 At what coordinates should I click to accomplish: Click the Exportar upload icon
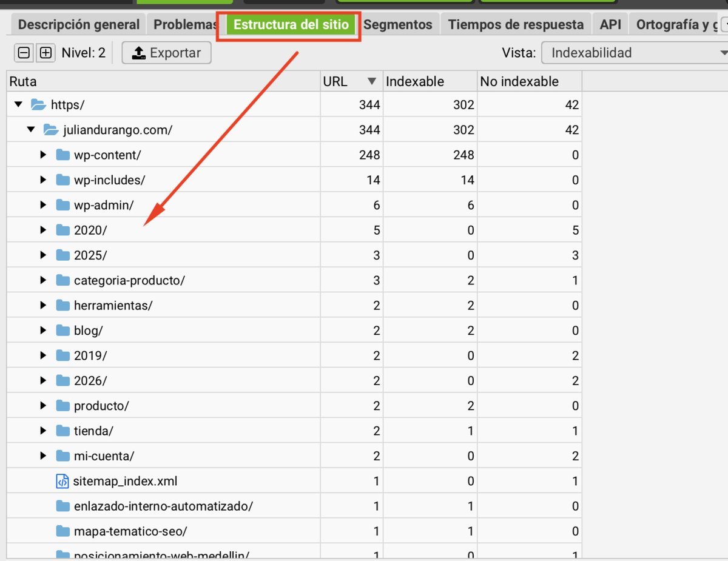point(138,53)
